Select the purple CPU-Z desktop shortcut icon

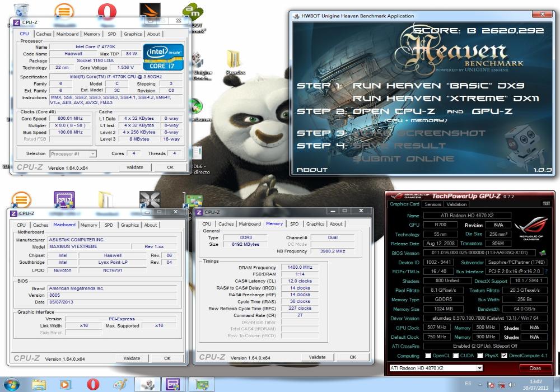point(64,200)
